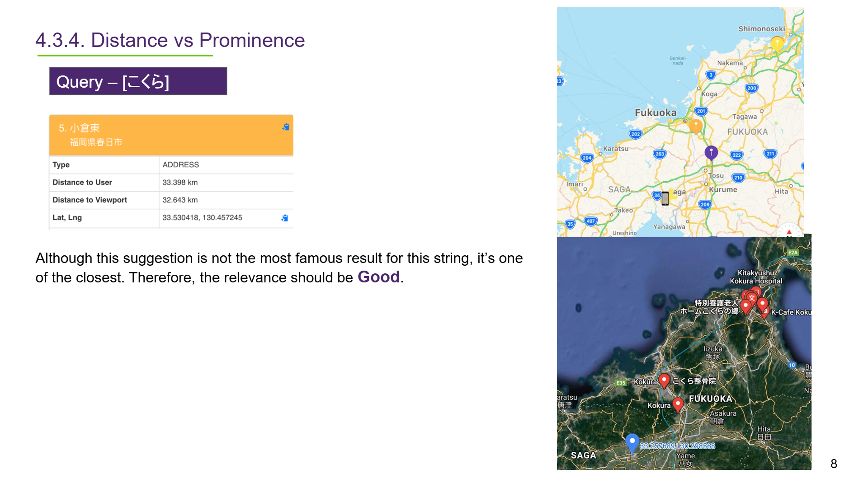This screenshot has width=868, height=488.
Task: Click the Kitakyushu Kokura Hospital label
Action: click(756, 277)
